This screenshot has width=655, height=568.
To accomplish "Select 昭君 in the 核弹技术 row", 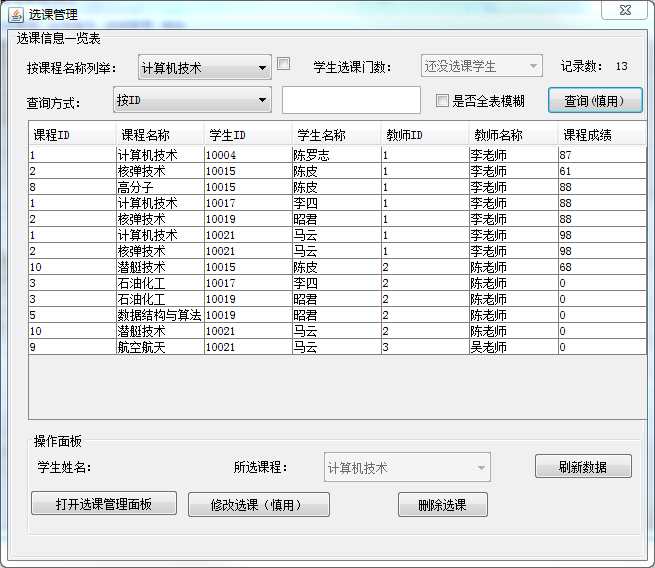I will (336, 219).
